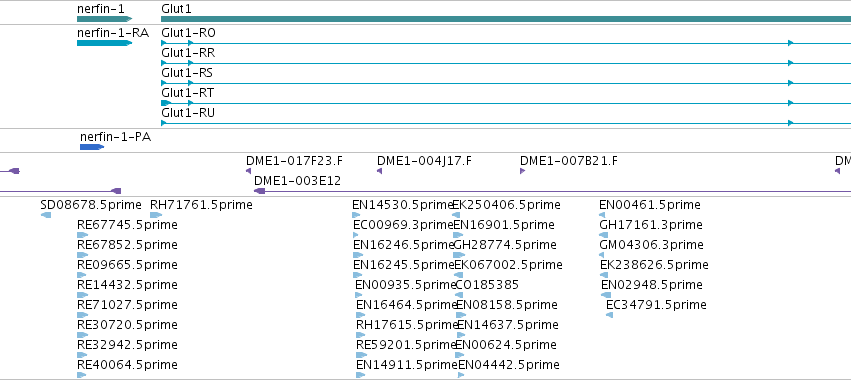The height and width of the screenshot is (380, 851).
Task: Select the EC34791.5prime EST arrow
Action: coord(609,315)
